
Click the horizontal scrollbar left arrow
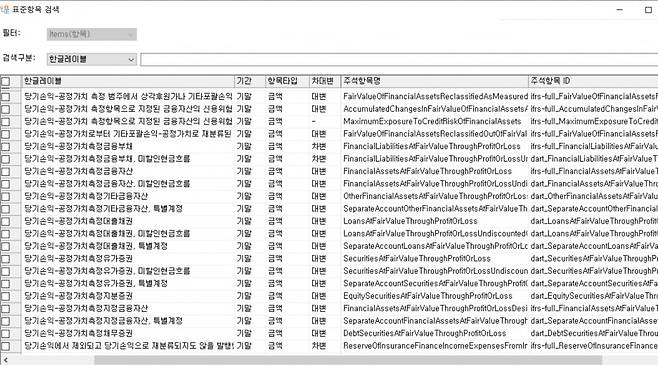(x=5, y=360)
